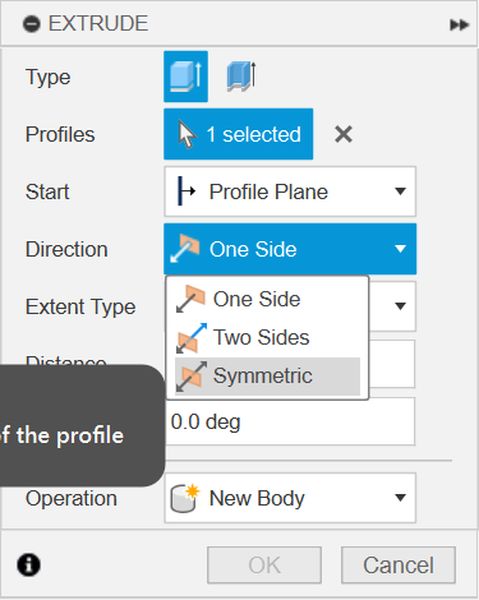Click the Profile Plane start icon
Image resolution: width=479 pixels, height=600 pixels.
tap(186, 191)
